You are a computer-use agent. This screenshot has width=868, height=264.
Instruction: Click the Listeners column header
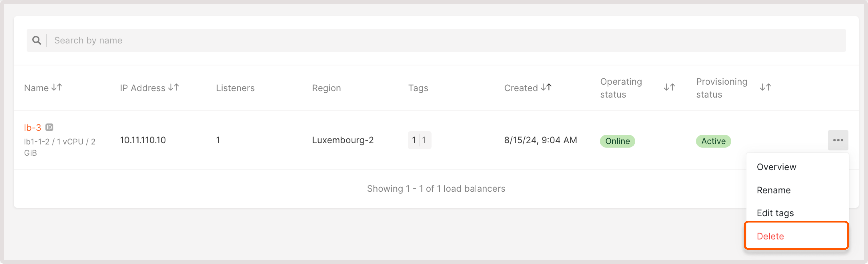235,88
